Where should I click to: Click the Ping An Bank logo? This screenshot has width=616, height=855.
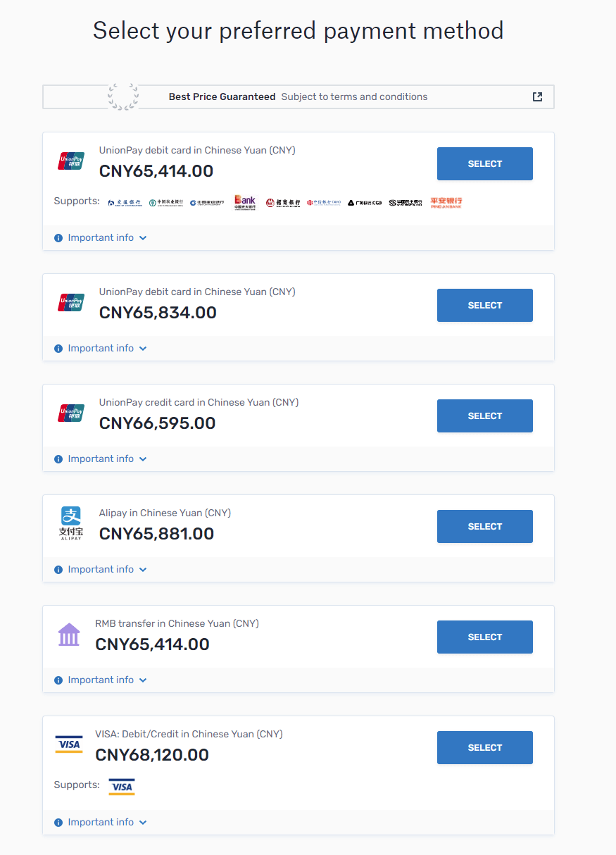click(x=446, y=203)
